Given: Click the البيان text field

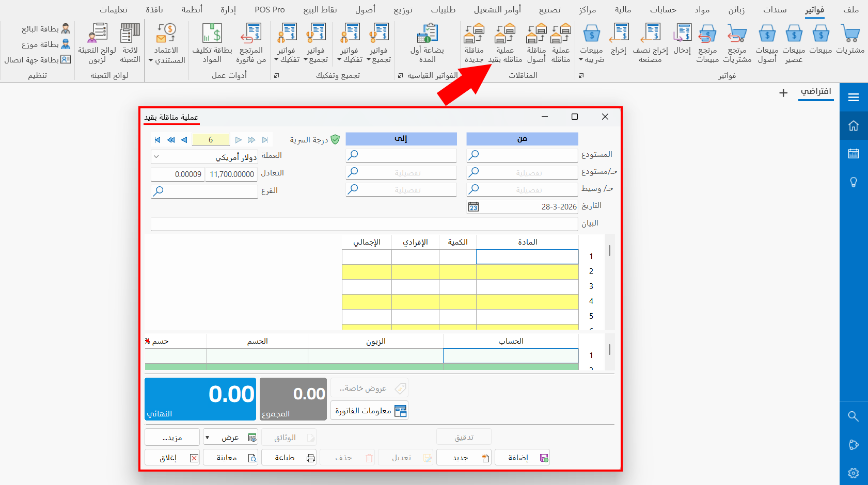Looking at the screenshot, I should tap(365, 224).
